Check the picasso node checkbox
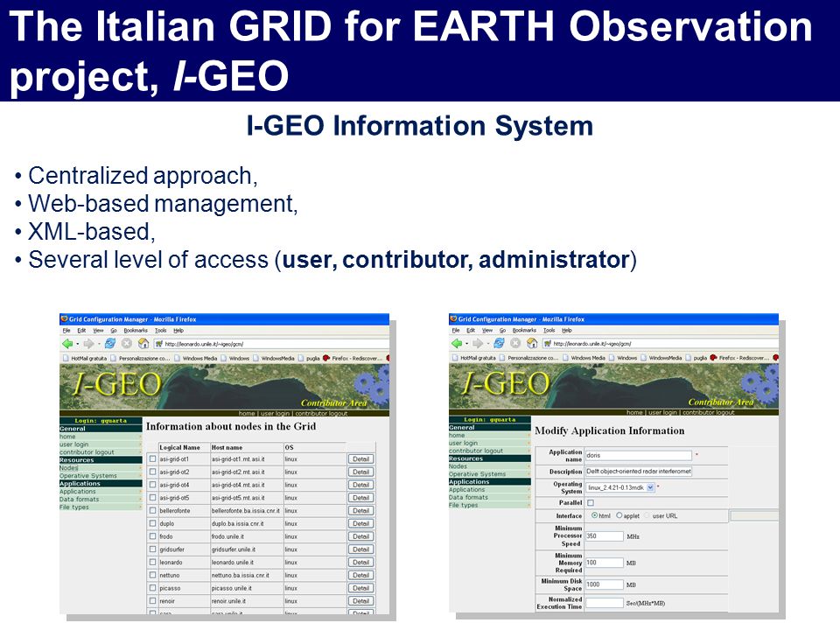840x630 pixels. [152, 588]
